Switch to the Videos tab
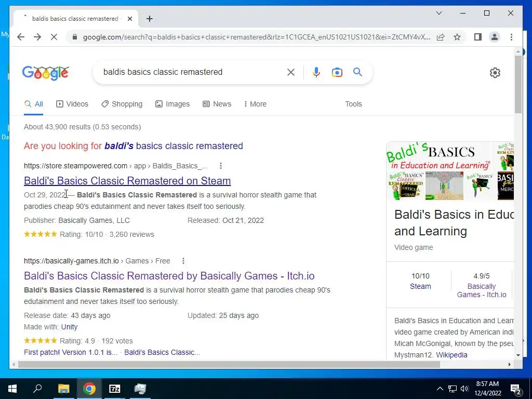 [x=72, y=104]
